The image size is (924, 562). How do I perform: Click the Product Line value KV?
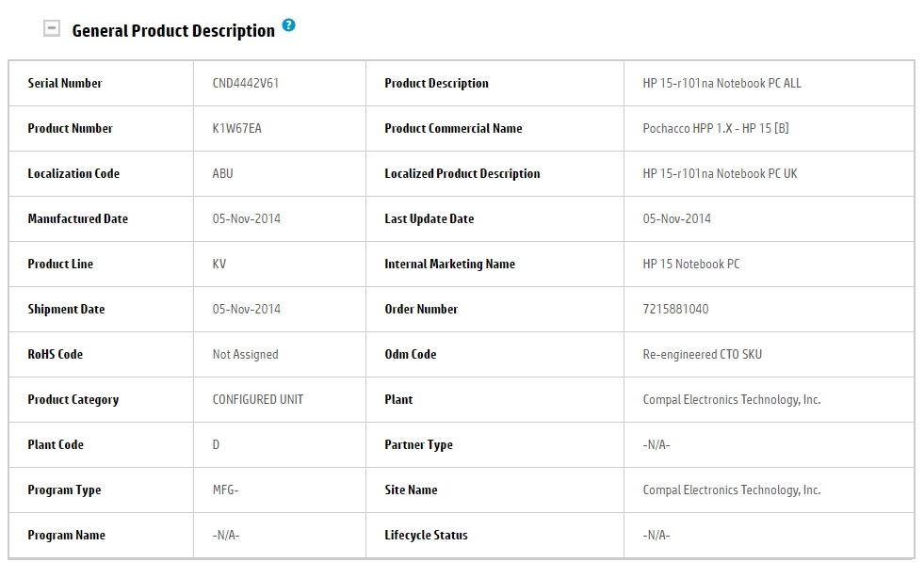click(219, 264)
